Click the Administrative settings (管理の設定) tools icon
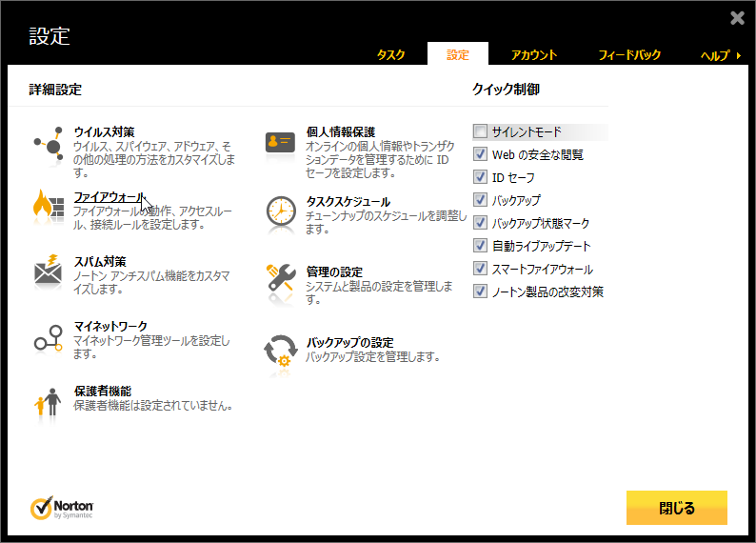The width and height of the screenshot is (756, 543). tap(281, 281)
